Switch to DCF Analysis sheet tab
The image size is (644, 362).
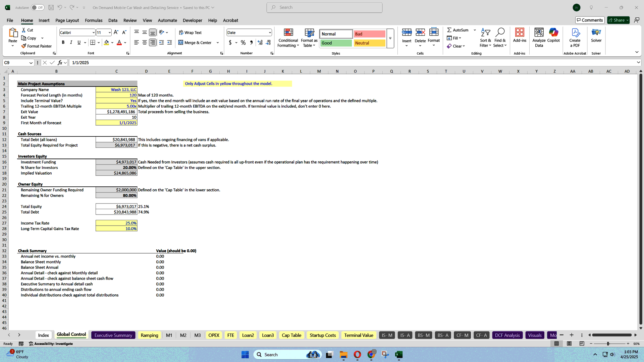pos(507,335)
